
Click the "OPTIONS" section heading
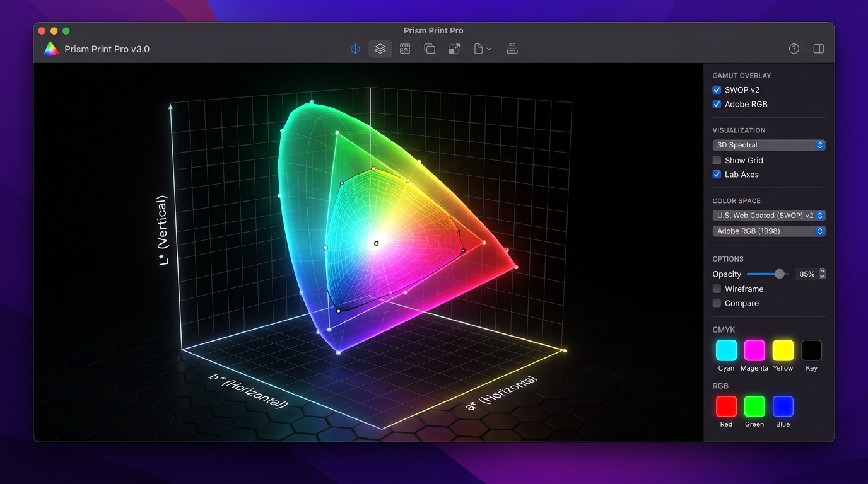[x=728, y=259]
